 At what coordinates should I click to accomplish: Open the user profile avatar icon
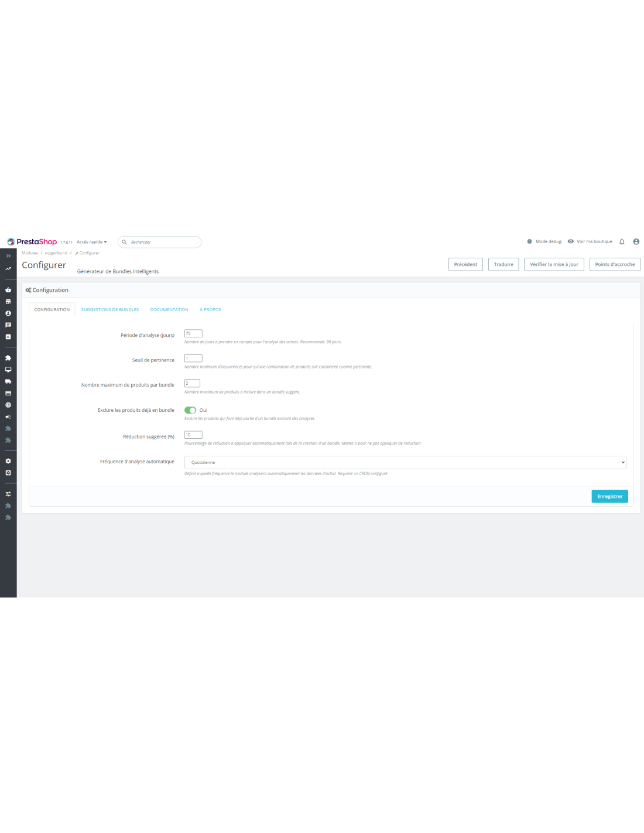pyautogui.click(x=636, y=241)
